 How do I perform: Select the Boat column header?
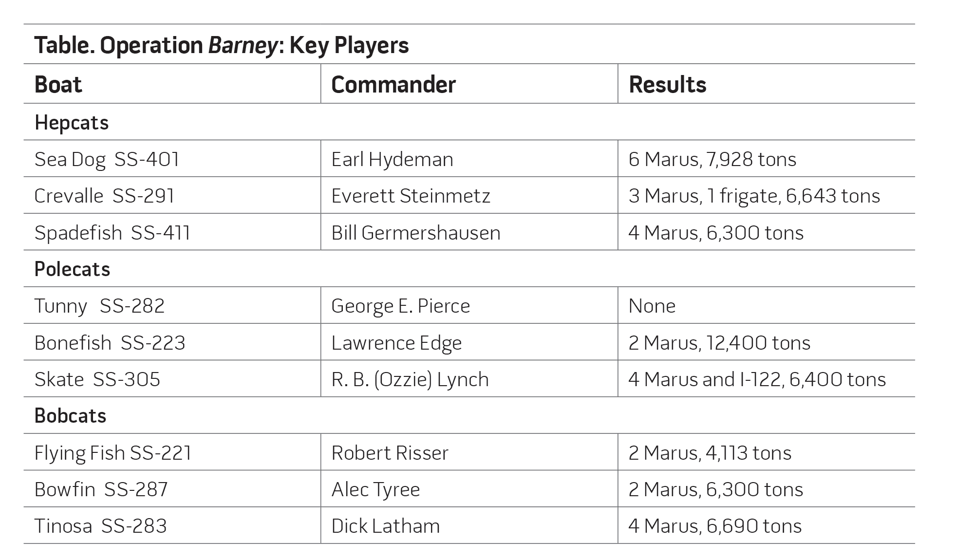click(x=58, y=84)
